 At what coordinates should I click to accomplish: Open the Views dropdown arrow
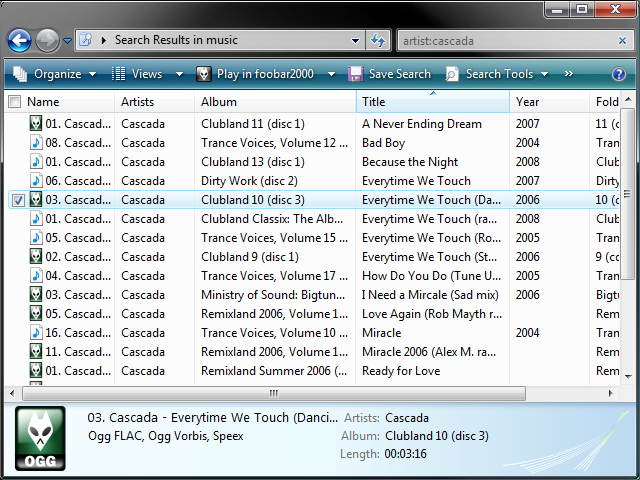coord(179,74)
